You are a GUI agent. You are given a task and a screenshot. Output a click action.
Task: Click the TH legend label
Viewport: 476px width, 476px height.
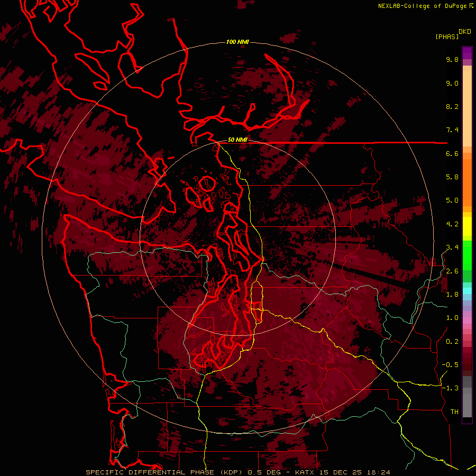click(x=454, y=412)
